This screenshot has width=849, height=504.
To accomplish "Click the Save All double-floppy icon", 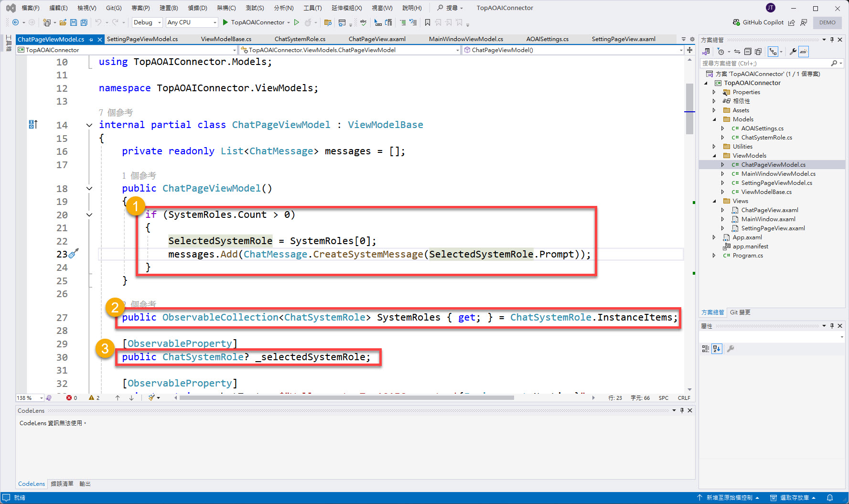I will point(84,22).
